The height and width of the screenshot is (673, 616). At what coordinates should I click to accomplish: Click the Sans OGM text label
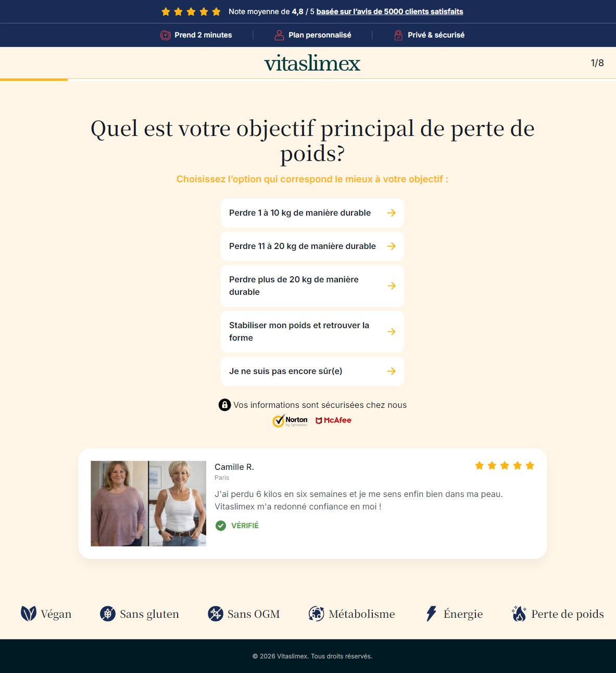254,614
